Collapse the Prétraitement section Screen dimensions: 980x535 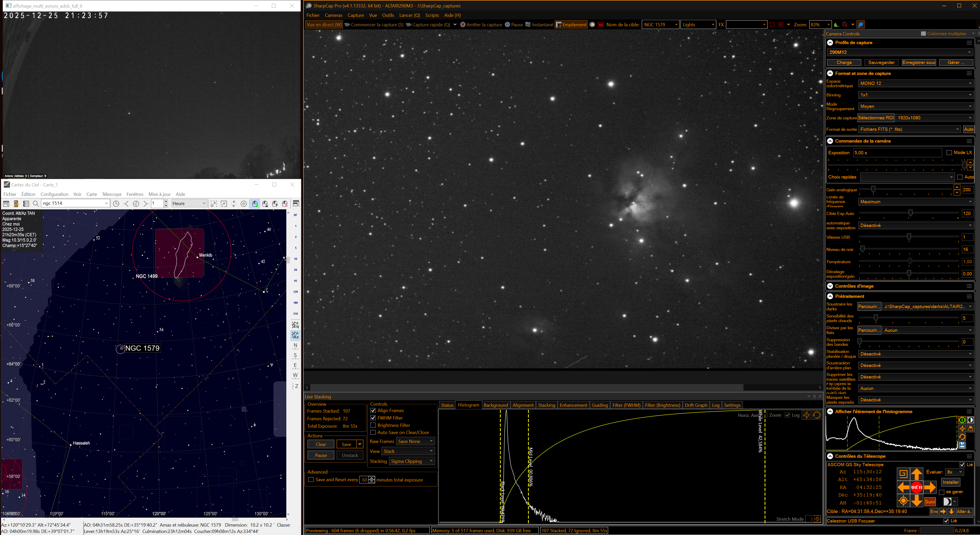830,296
